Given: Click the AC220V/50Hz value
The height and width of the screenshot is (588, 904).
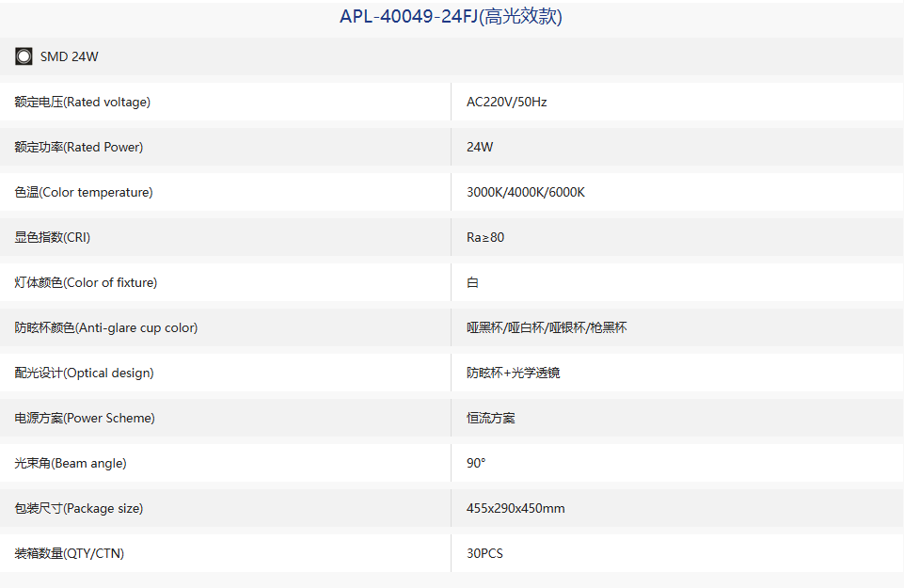Looking at the screenshot, I should (x=507, y=102).
